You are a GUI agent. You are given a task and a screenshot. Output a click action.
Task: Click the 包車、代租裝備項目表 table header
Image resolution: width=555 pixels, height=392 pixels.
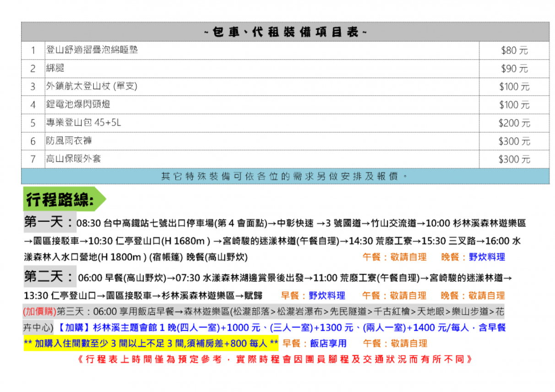tap(285, 32)
